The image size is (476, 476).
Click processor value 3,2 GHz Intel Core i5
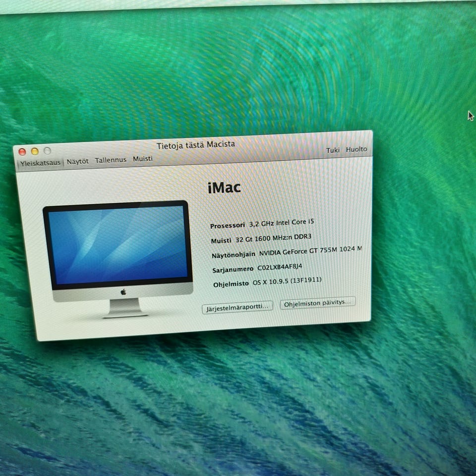(x=282, y=223)
